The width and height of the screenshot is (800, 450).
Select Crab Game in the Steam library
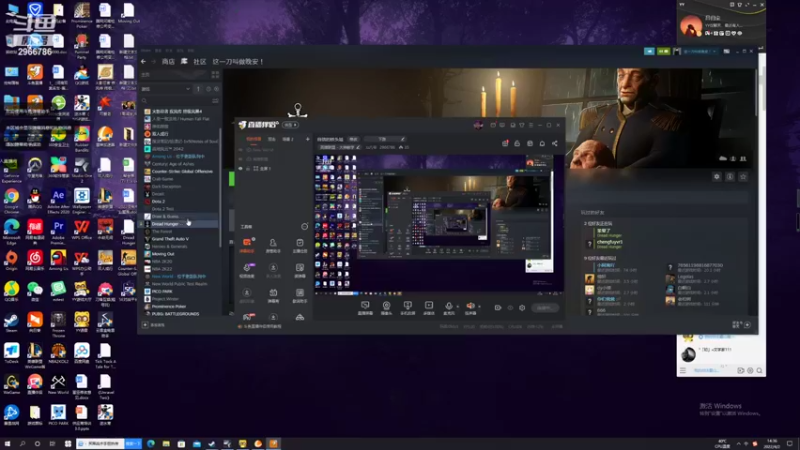pos(162,179)
